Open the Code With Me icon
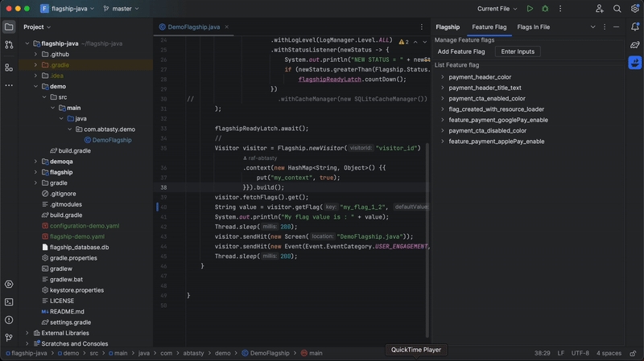Viewport: 644px width, 361px height. click(600, 9)
